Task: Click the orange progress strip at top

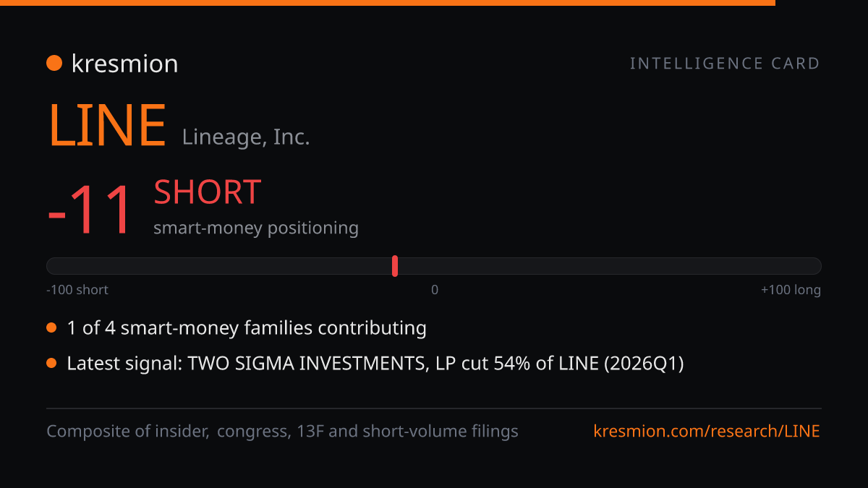Action: pos(388,3)
